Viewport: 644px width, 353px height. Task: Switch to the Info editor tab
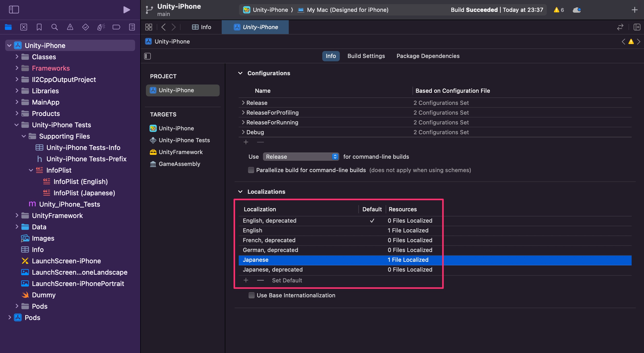pyautogui.click(x=202, y=27)
